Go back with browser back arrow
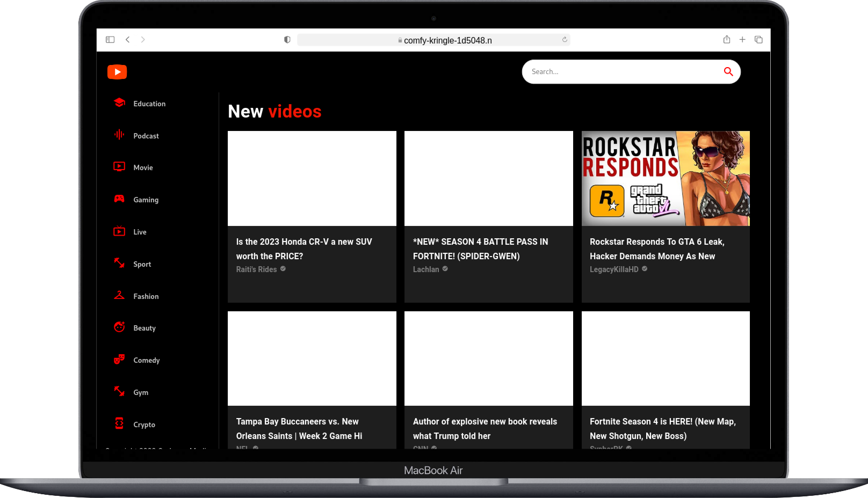This screenshot has width=868, height=498. click(x=127, y=40)
